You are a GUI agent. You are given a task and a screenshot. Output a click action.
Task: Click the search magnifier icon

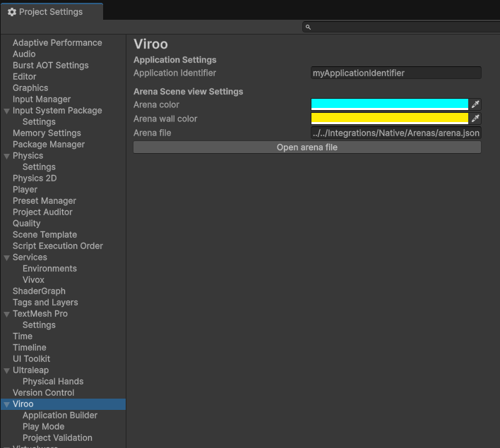tap(308, 27)
